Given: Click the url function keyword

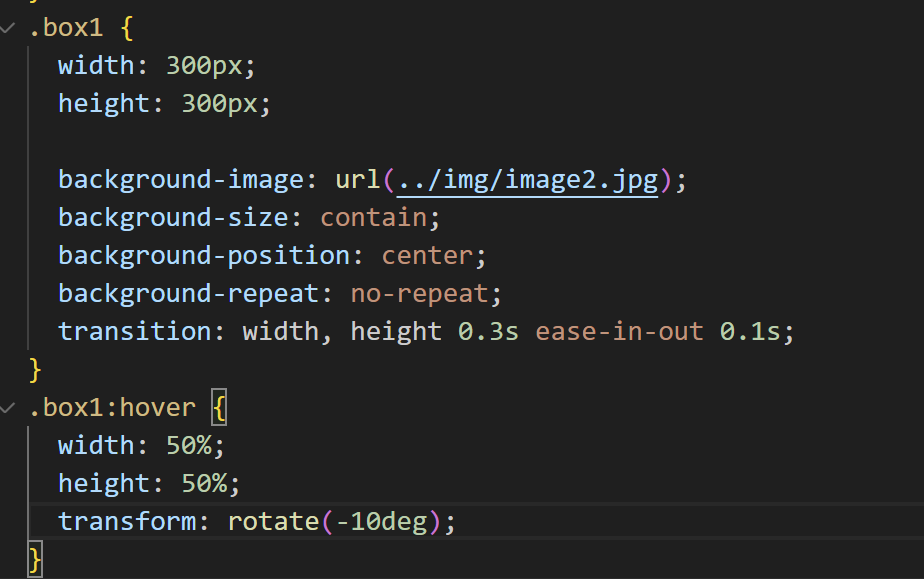Looking at the screenshot, I should click(x=358, y=180).
